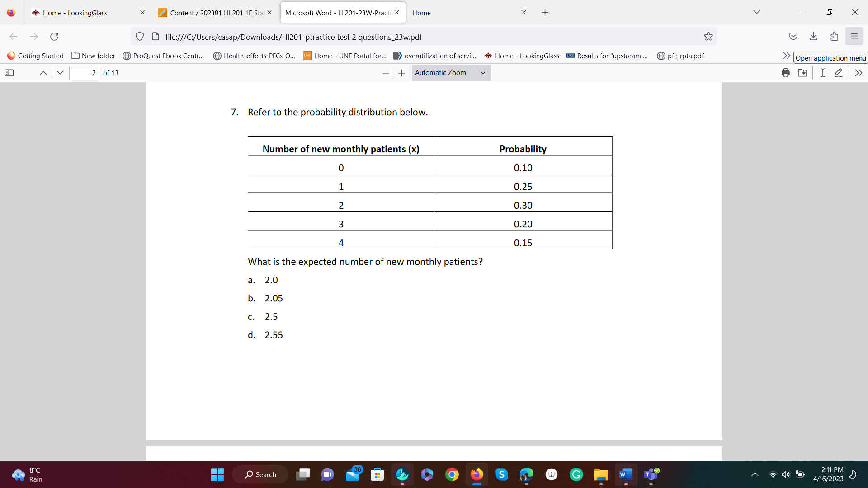This screenshot has height=488, width=868.
Task: Zoom in with the plus button
Action: point(401,73)
